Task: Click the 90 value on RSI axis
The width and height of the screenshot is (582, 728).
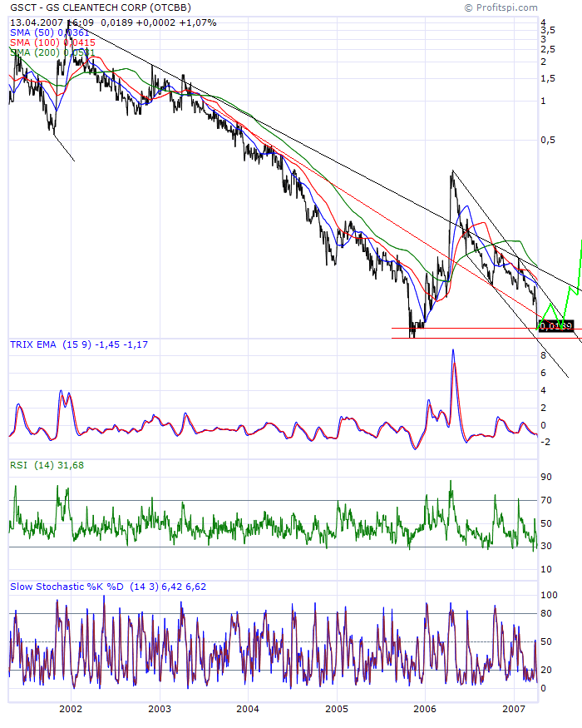Action: pyautogui.click(x=546, y=478)
